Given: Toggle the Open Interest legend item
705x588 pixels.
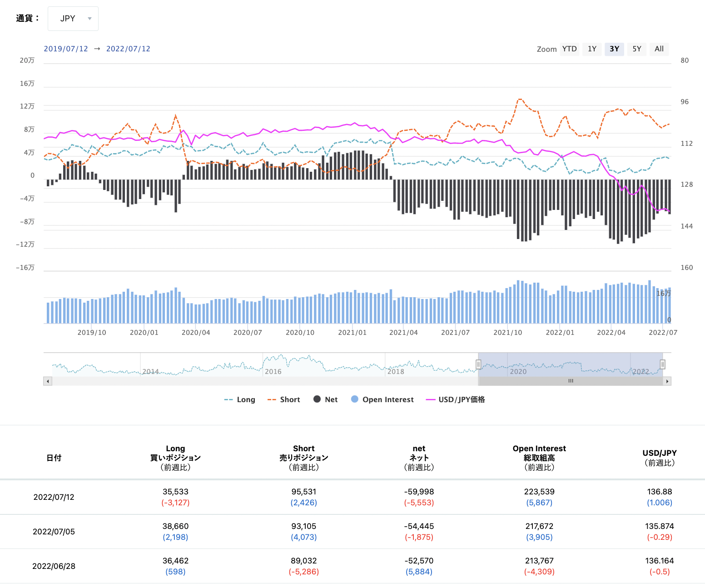Looking at the screenshot, I should [x=382, y=399].
